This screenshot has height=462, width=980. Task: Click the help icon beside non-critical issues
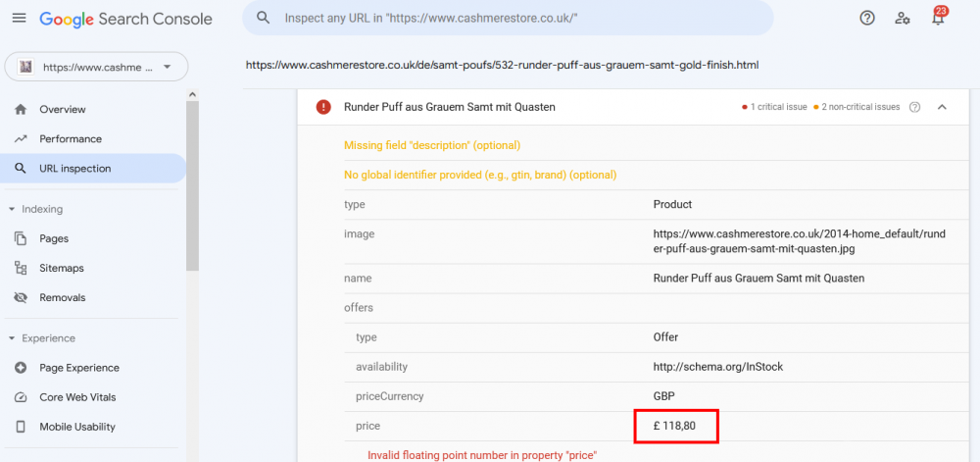[x=914, y=107]
